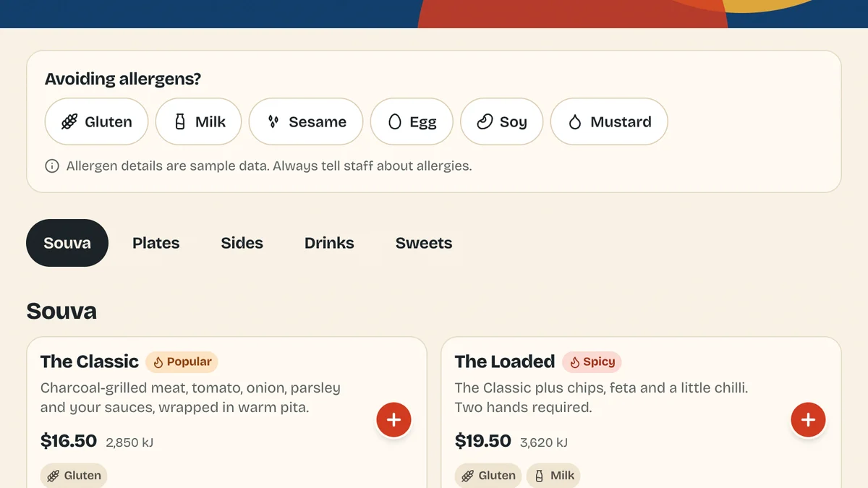Toggle the Sesame allergen filter
This screenshot has width=868, height=488.
[306, 121]
